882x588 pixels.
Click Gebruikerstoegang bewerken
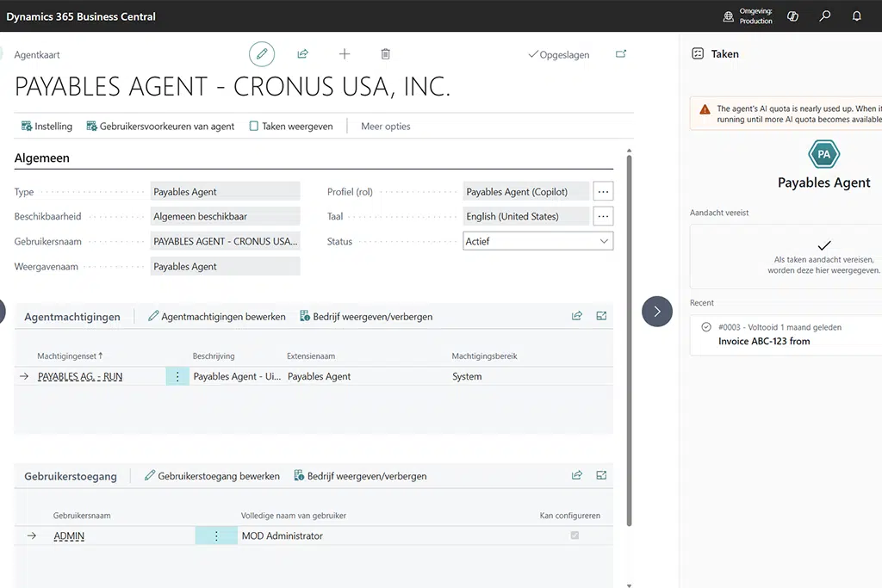click(x=212, y=476)
